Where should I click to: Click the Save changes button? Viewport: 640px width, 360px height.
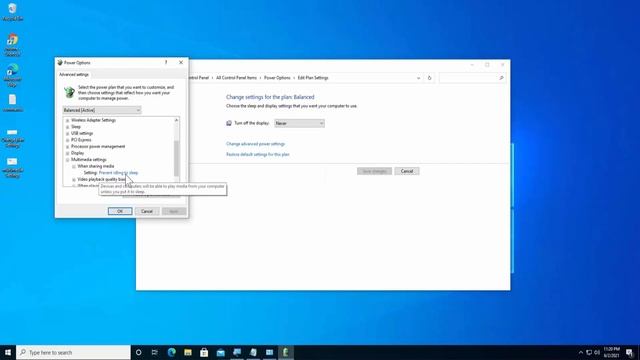coord(374,171)
